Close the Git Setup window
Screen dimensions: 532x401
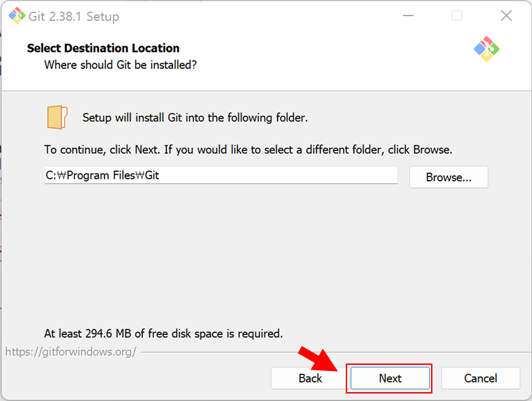[506, 16]
